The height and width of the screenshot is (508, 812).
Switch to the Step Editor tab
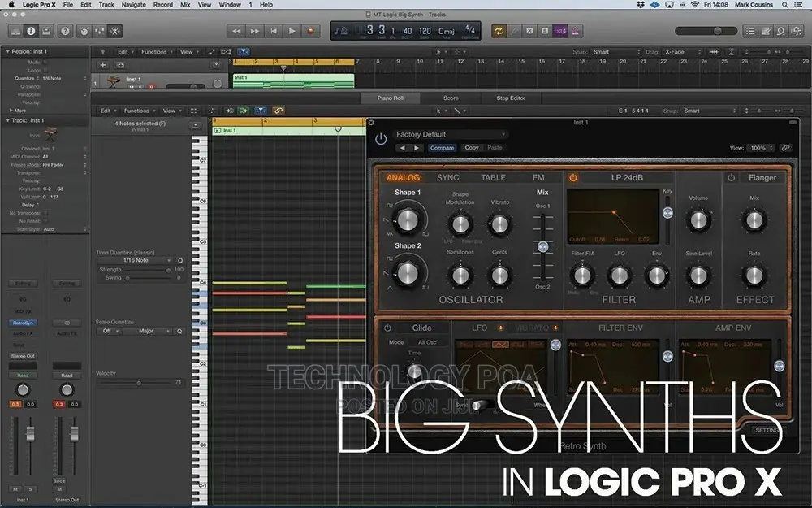(511, 98)
